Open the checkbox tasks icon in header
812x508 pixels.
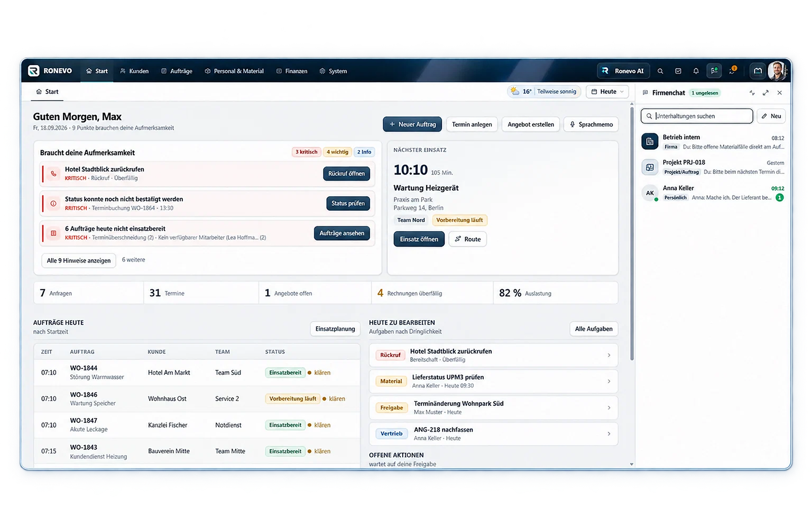click(x=678, y=71)
